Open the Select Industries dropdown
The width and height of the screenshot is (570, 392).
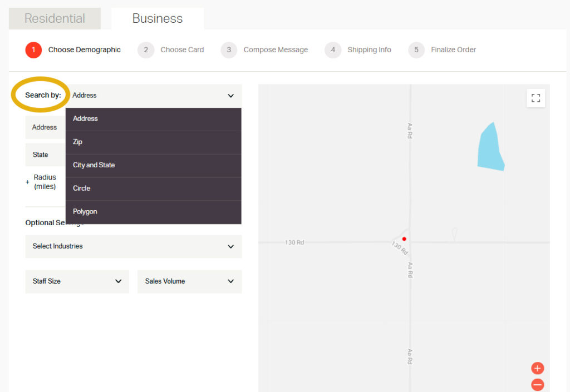click(134, 246)
